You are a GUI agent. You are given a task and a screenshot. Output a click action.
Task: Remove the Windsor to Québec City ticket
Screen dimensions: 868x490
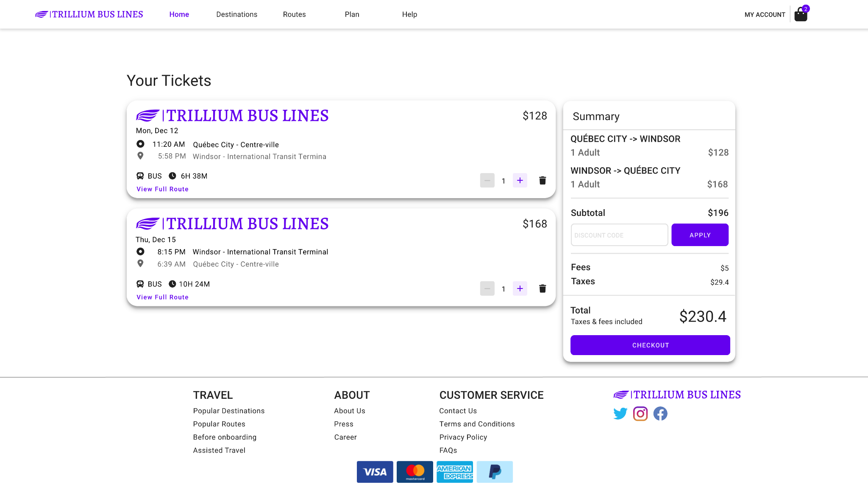coord(542,289)
